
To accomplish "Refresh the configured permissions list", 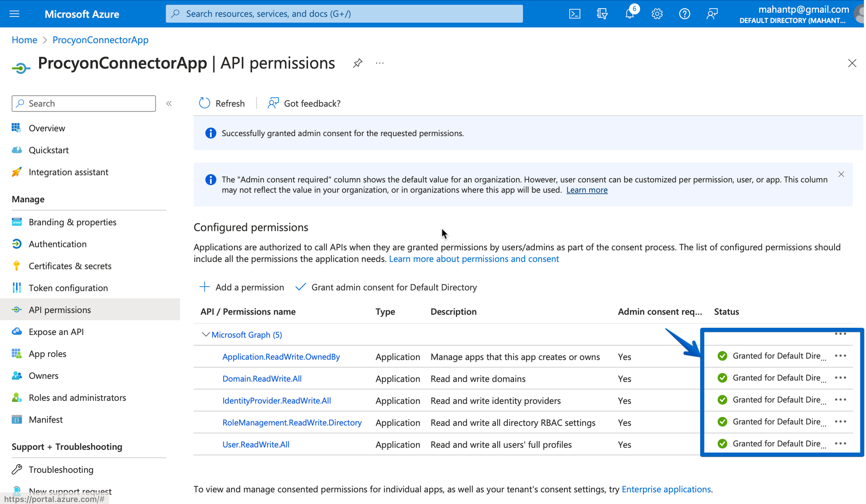I will (221, 103).
